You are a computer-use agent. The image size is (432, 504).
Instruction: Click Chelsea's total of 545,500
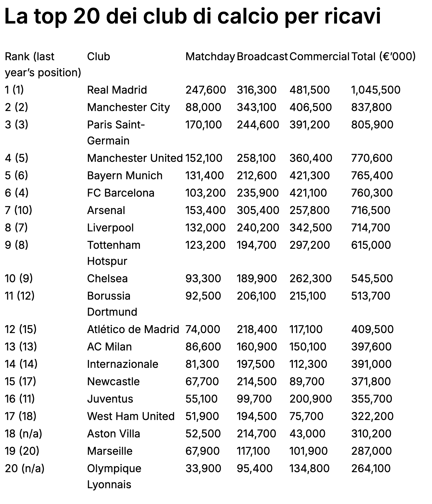pos(372,278)
